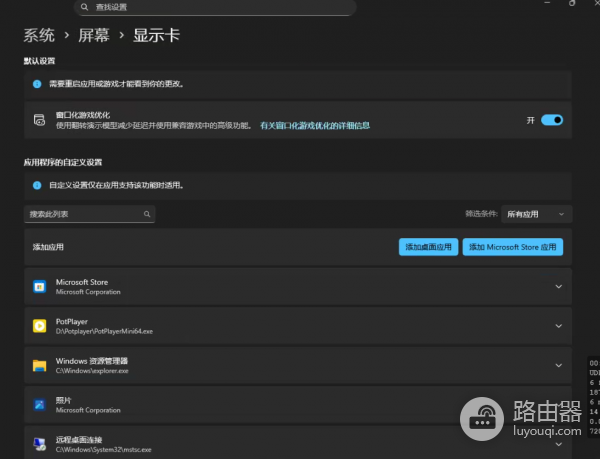The height and width of the screenshot is (459, 600).
Task: Click the Microsoft Store app icon
Action: [39, 286]
